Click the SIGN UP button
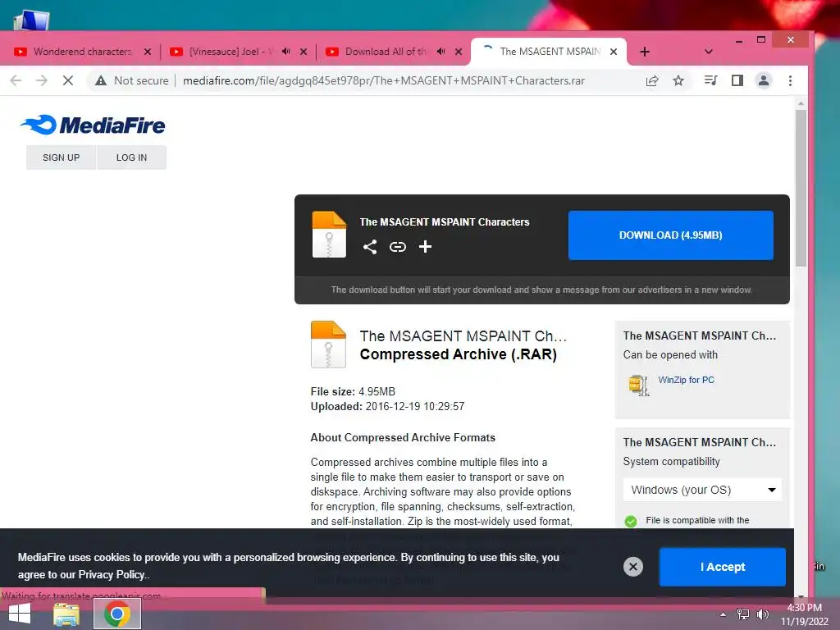The image size is (840, 630). coord(61,157)
